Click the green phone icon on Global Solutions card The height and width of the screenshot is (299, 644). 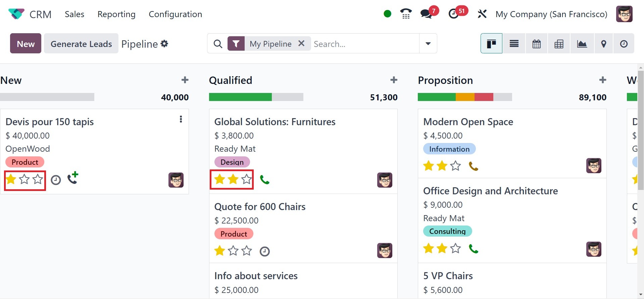pyautogui.click(x=264, y=180)
